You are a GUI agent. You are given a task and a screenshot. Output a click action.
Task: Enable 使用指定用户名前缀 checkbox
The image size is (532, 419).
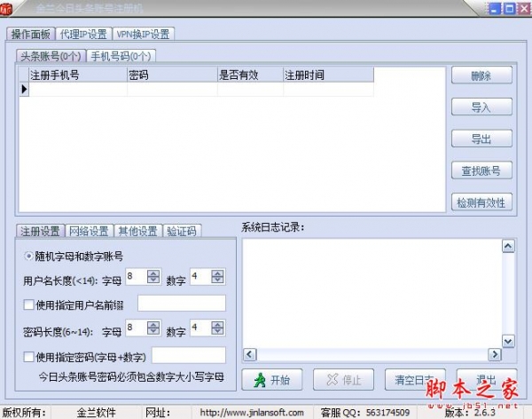click(29, 304)
